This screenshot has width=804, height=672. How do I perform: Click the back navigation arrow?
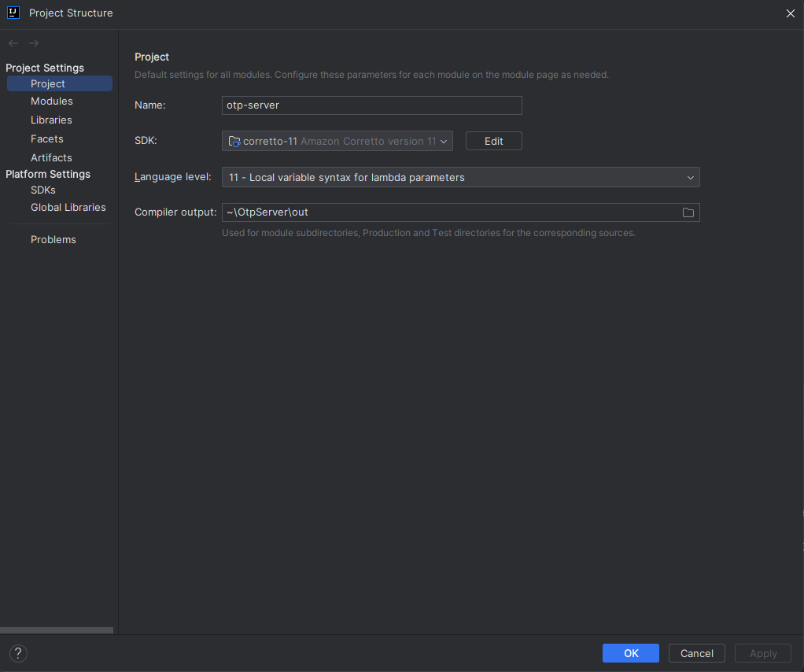pos(13,43)
